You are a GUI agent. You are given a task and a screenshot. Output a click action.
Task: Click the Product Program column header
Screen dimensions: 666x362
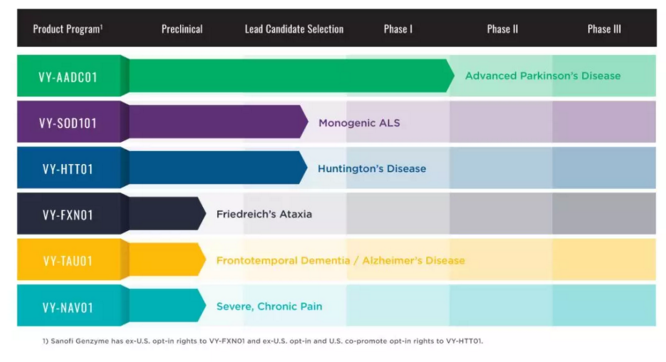point(68,29)
